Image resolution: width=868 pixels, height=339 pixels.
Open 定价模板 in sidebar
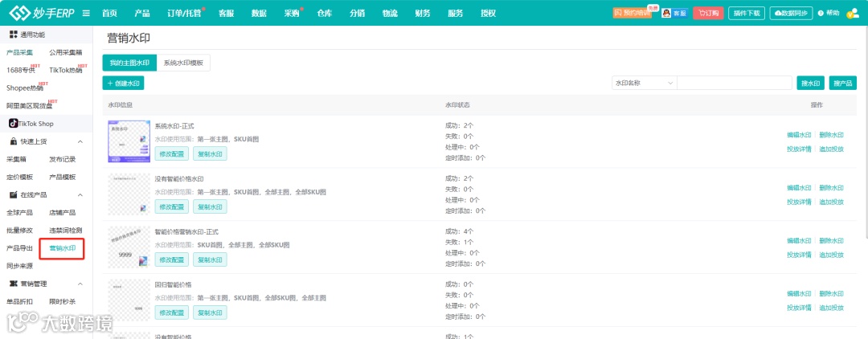[x=19, y=177]
